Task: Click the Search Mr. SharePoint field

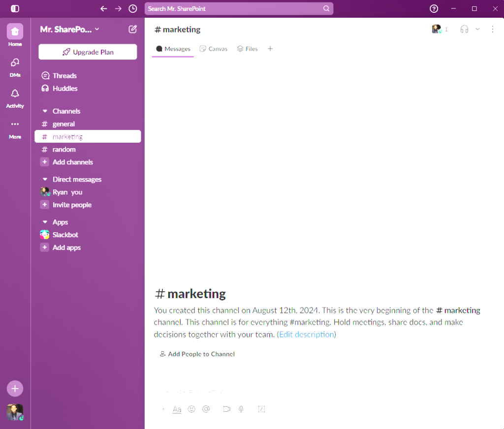Action: pyautogui.click(x=239, y=9)
